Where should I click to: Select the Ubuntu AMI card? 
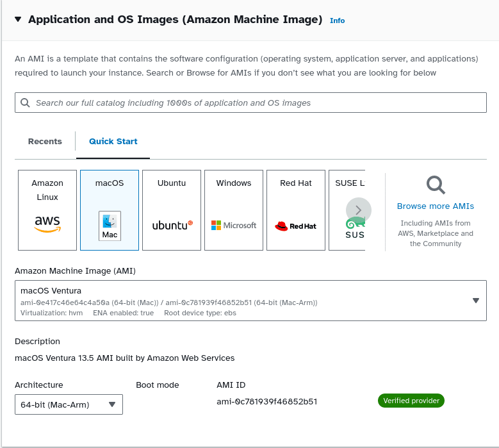[x=172, y=210]
